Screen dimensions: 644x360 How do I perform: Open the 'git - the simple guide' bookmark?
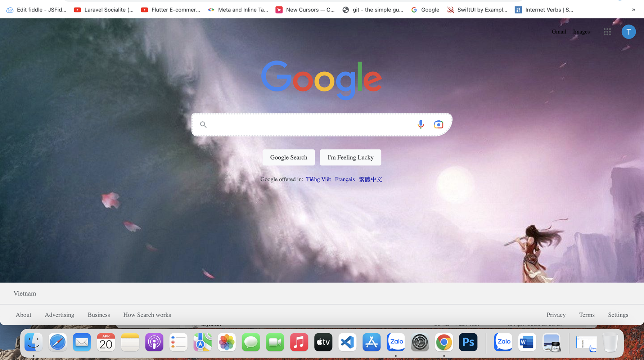click(x=373, y=10)
